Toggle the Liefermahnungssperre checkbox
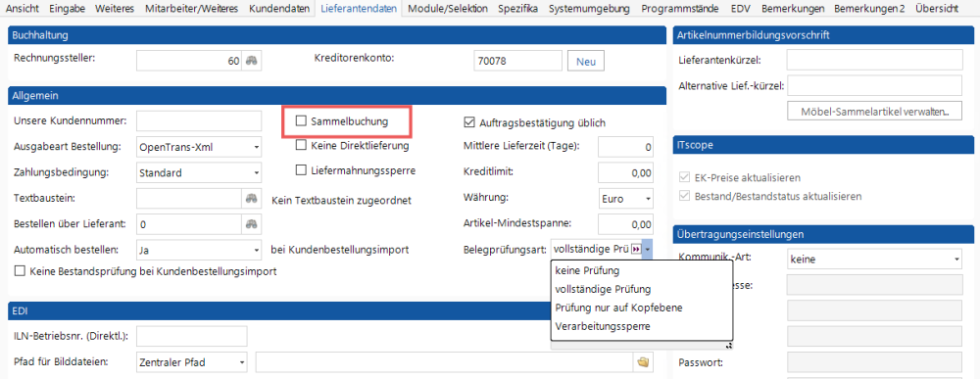The width and height of the screenshot is (980, 379). click(301, 169)
